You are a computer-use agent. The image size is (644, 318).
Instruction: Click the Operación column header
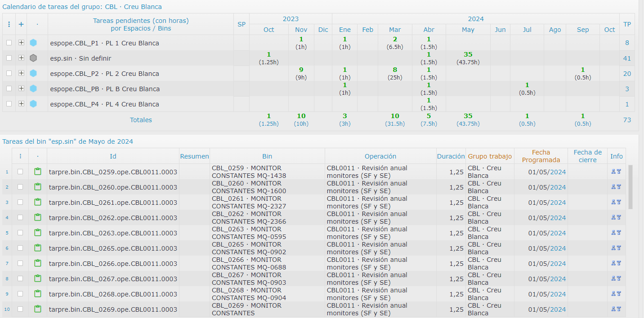pyautogui.click(x=380, y=156)
